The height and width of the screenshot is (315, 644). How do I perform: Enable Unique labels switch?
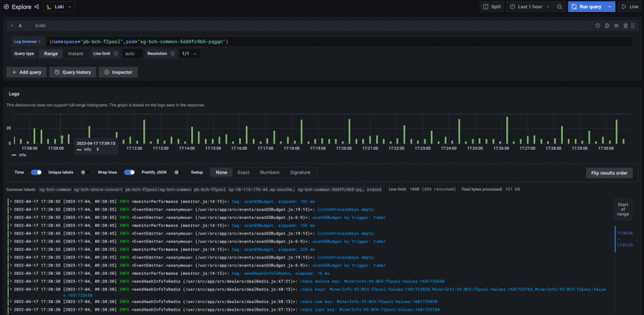tap(86, 172)
